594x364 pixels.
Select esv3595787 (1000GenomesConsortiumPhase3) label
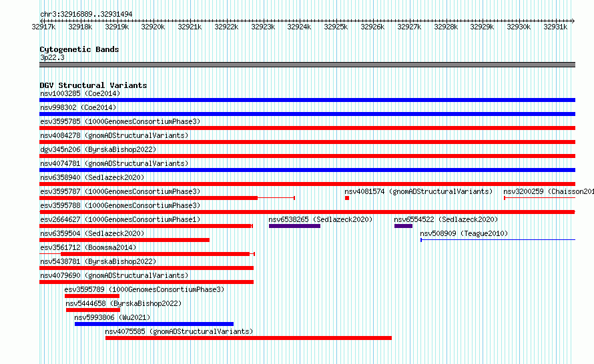[120, 191]
